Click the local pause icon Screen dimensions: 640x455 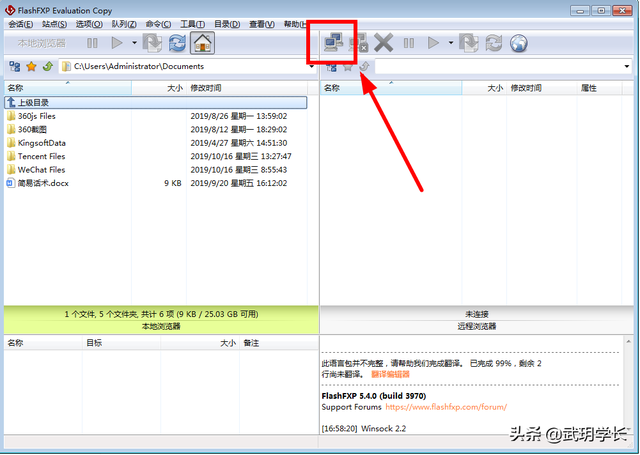92,43
